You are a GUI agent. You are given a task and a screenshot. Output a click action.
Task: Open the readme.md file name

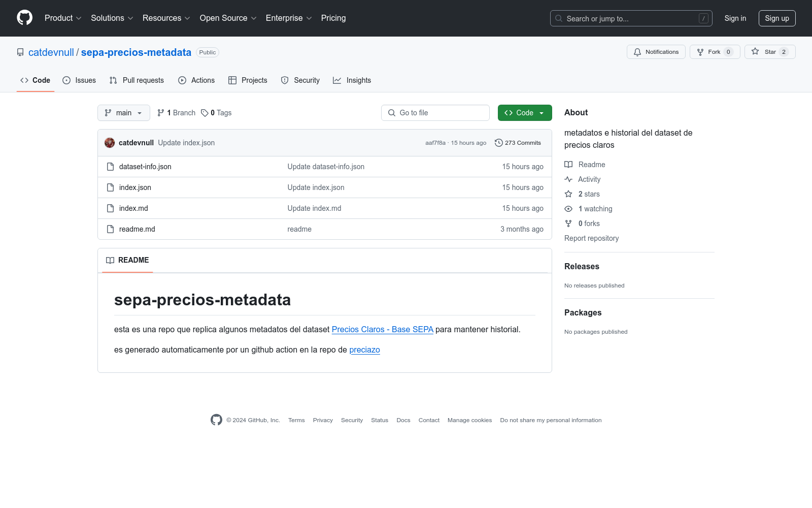point(137,229)
